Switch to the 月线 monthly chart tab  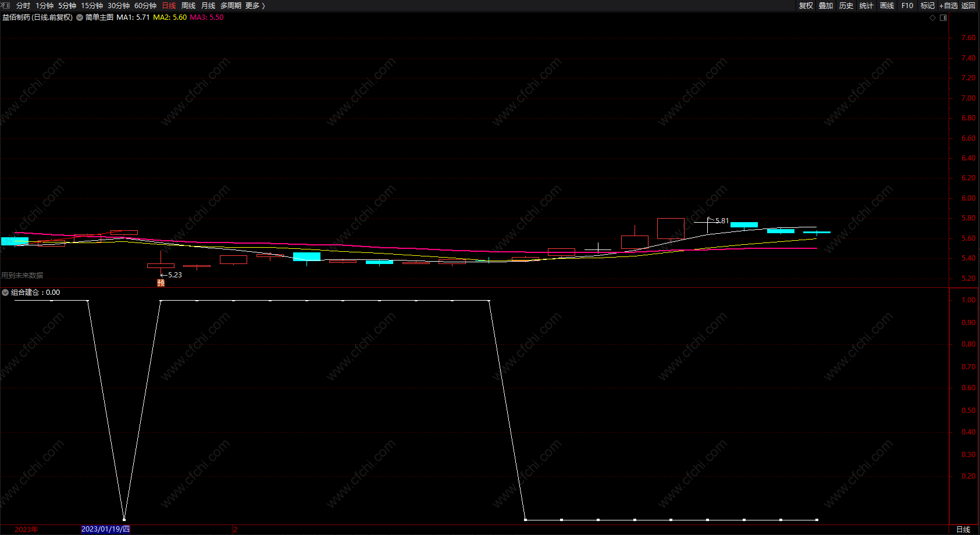[208, 6]
